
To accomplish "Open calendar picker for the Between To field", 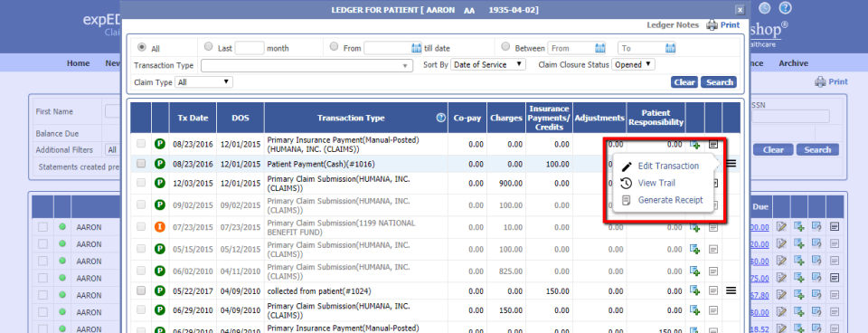I will click(670, 48).
